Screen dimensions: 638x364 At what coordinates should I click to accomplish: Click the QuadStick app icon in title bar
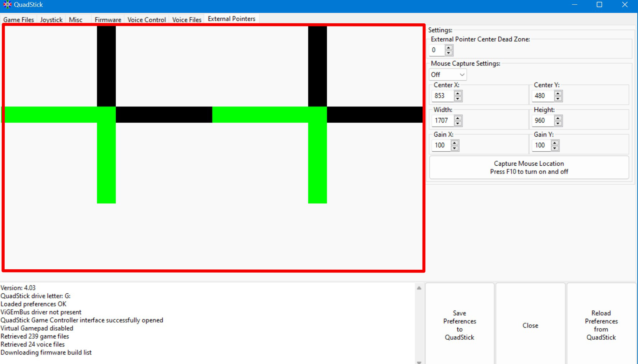(x=7, y=5)
